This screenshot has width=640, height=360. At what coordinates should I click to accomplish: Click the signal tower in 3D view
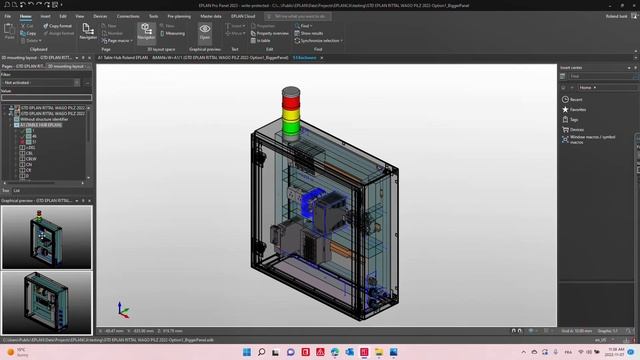click(291, 113)
